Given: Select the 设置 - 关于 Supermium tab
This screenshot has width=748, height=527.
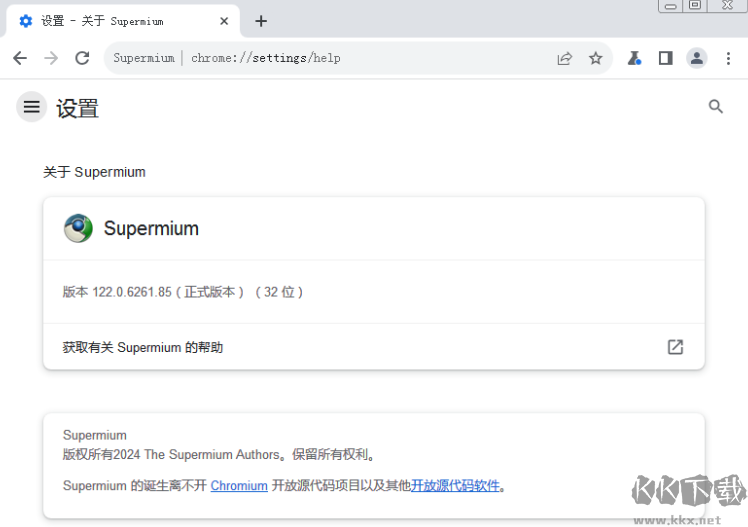Looking at the screenshot, I should [x=123, y=21].
